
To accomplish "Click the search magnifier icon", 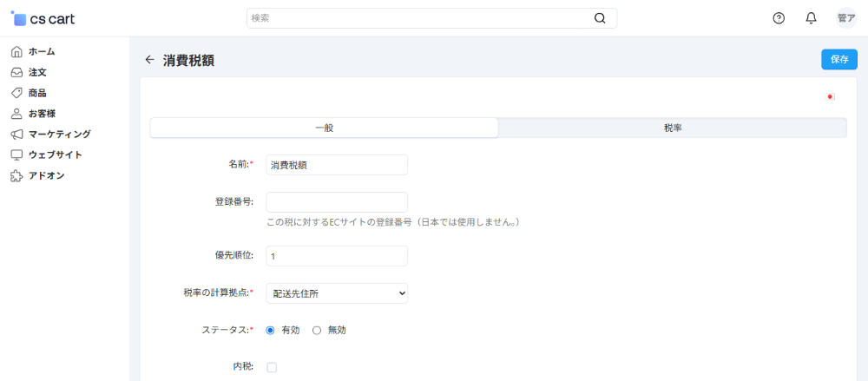I will click(x=600, y=18).
